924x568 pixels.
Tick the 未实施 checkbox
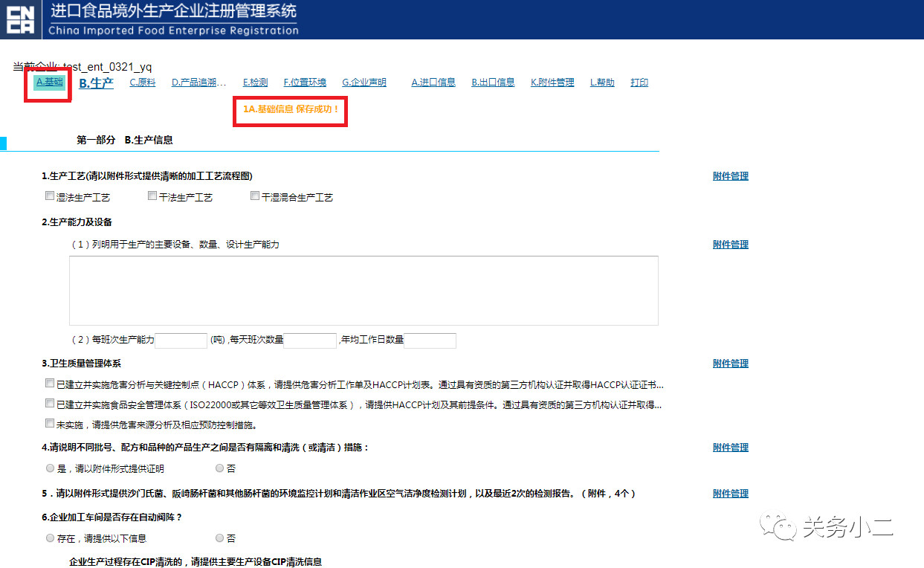[50, 424]
